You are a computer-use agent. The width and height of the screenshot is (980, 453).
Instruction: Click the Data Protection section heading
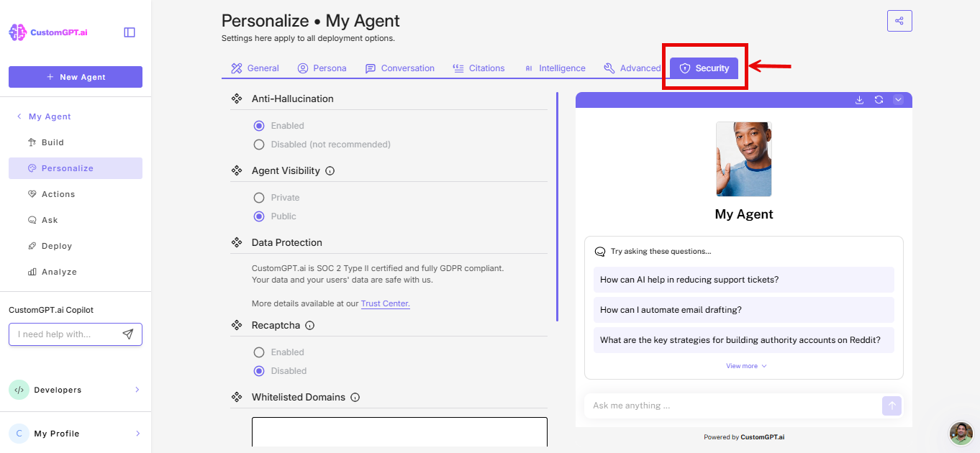(287, 242)
